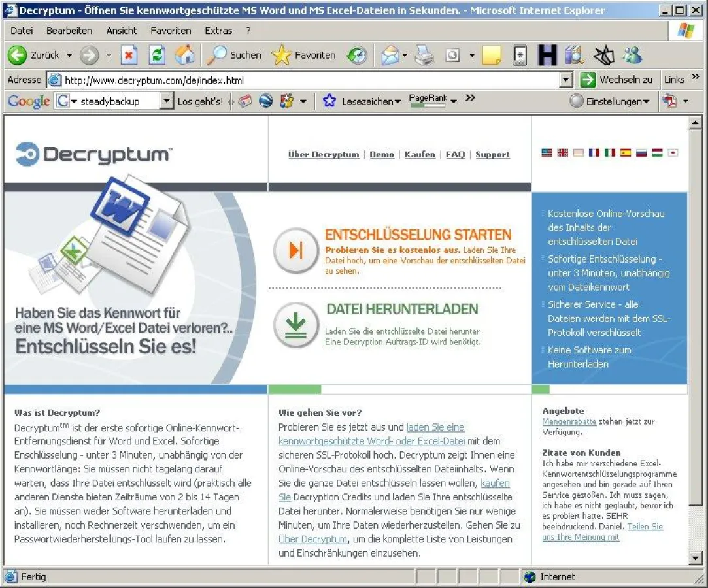Screen dimensions: 708x588
Task: Switch to the Spanish flag language
Action: click(626, 153)
